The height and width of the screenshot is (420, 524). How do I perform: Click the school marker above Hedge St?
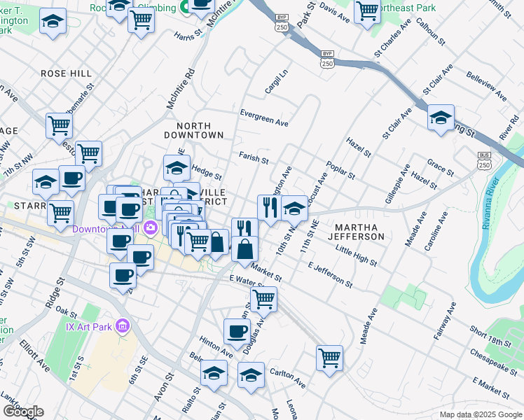[177, 168]
